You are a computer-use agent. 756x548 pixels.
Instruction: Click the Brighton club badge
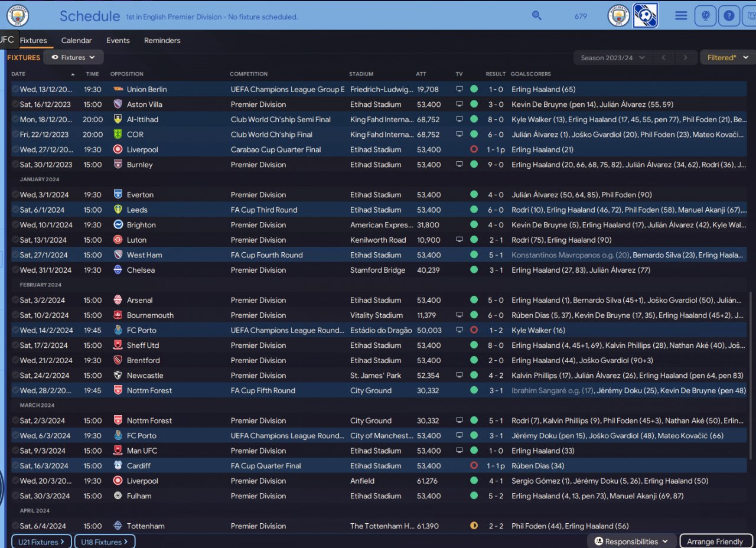(x=118, y=225)
